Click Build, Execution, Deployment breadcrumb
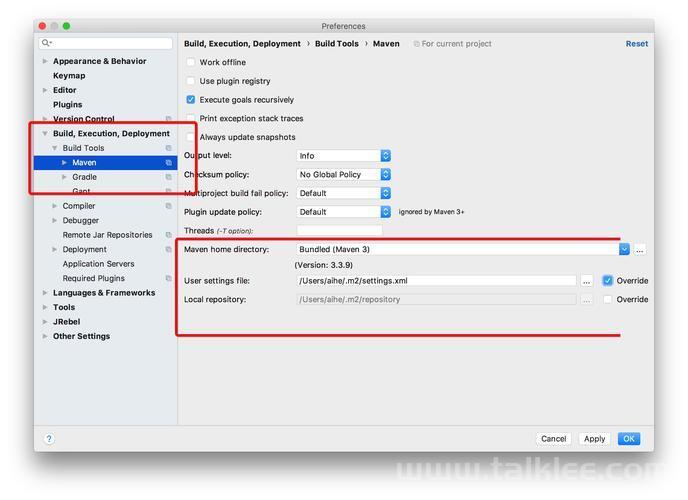 coord(242,44)
